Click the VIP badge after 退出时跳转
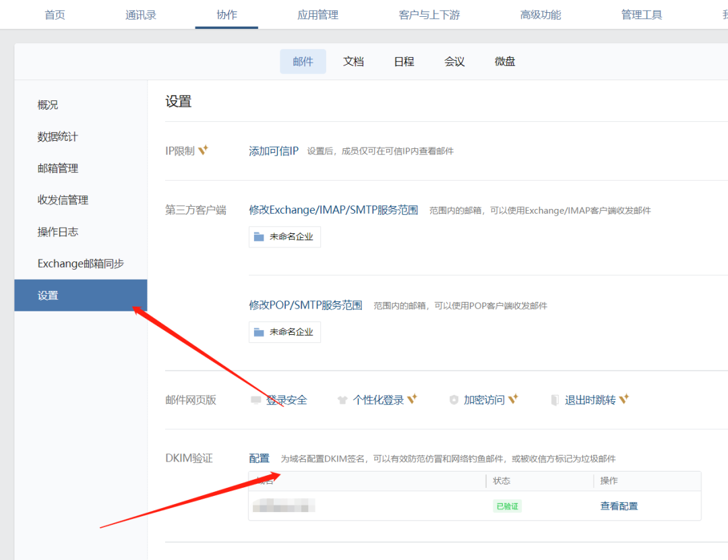728x560 pixels. (x=624, y=399)
